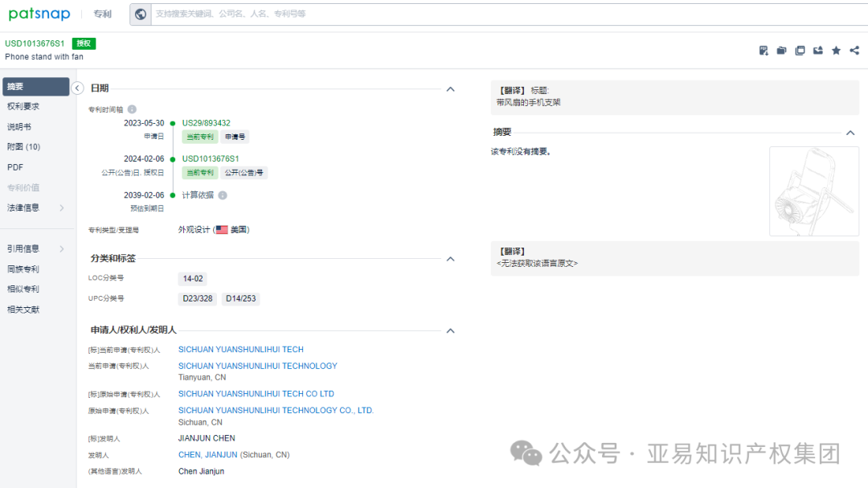Click the text 该专利没有摘要。
Image resolution: width=868 pixels, height=488 pixels.
(521, 152)
